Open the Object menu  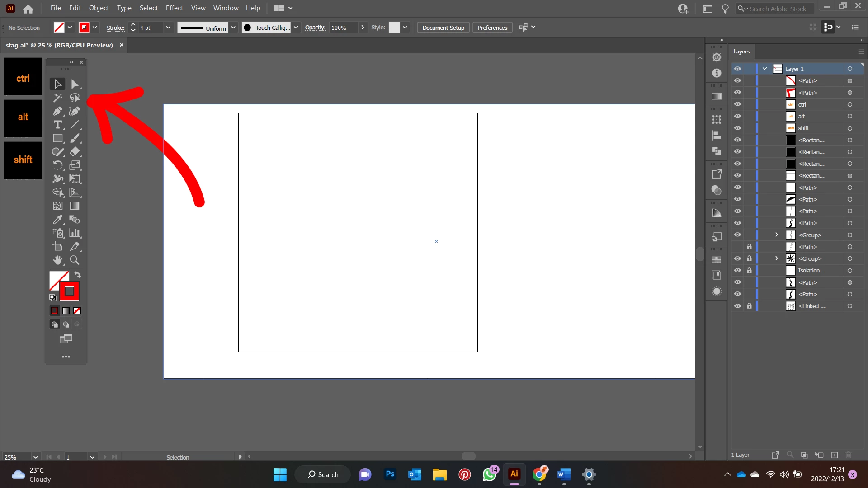tap(99, 8)
